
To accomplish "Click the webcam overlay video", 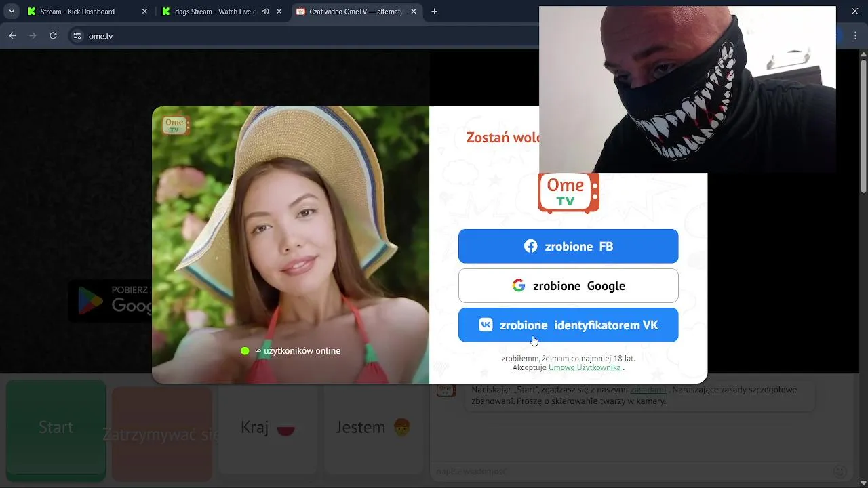I will 688,89.
